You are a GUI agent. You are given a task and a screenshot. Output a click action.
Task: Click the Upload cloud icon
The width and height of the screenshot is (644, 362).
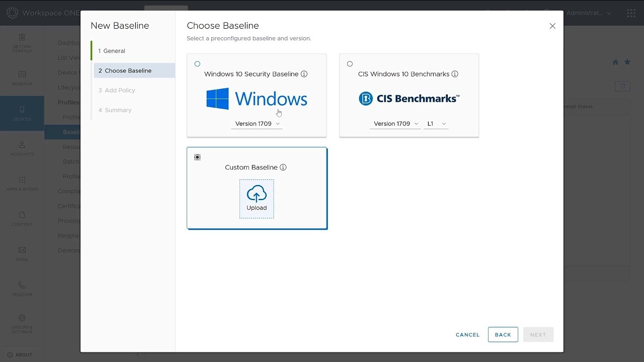click(x=257, y=194)
